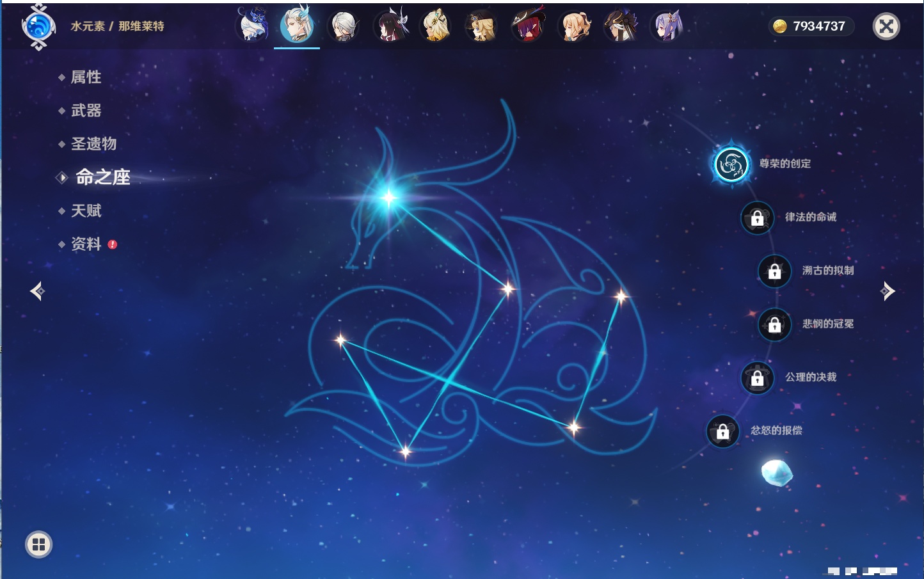Screen dimensions: 924x579
Task: Select the red-haired character in tricorn hat
Action: click(x=528, y=26)
